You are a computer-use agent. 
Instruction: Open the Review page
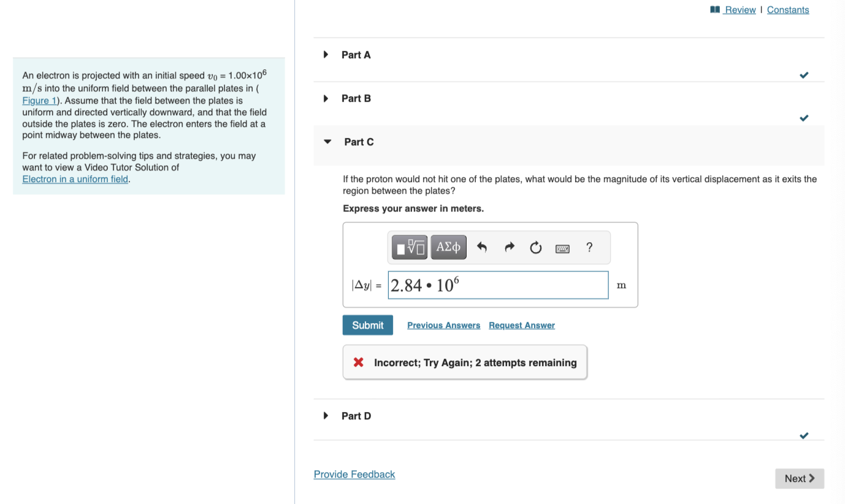[740, 9]
